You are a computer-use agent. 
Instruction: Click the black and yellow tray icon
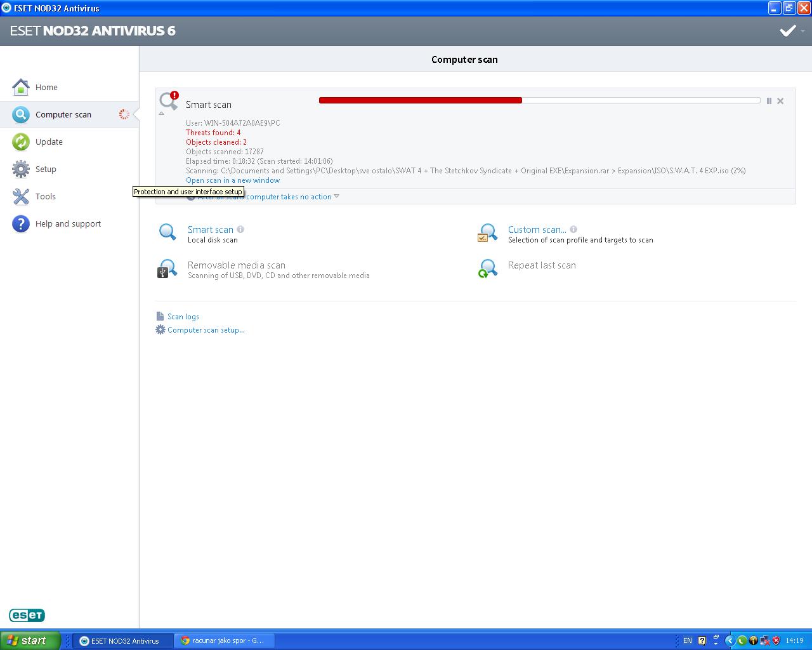tap(753, 641)
